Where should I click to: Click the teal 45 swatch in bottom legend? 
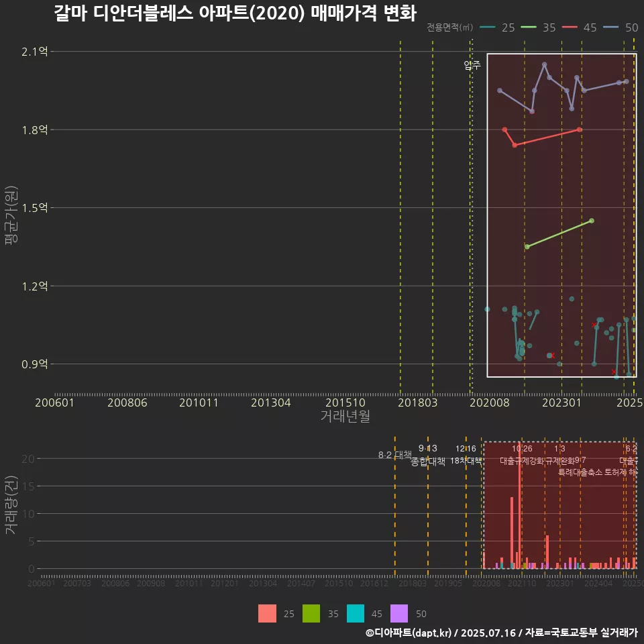pos(356,613)
